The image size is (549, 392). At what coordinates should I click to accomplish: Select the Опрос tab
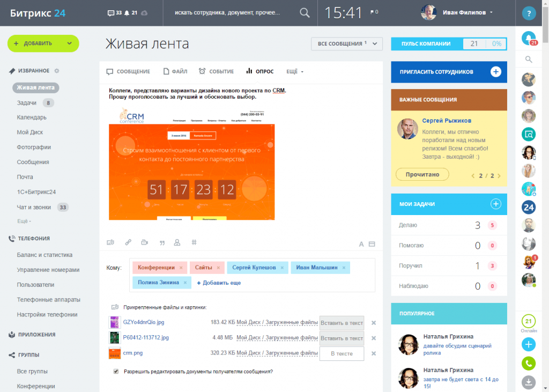tap(260, 71)
